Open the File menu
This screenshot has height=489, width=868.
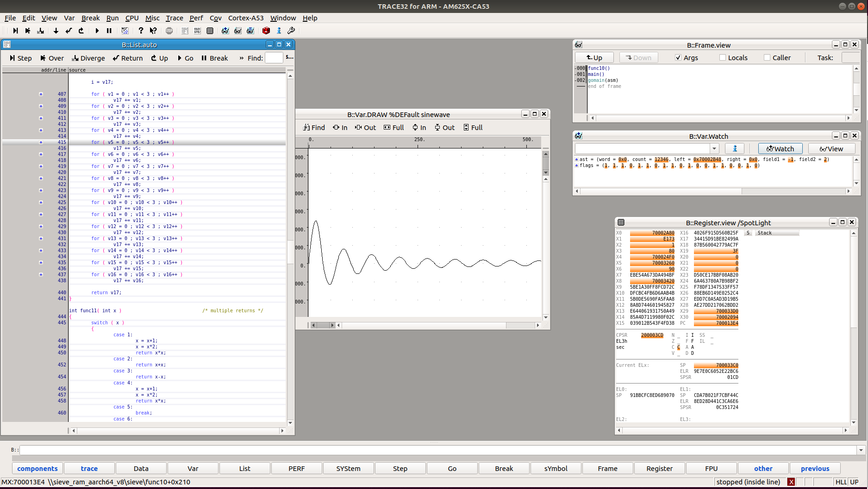10,18
